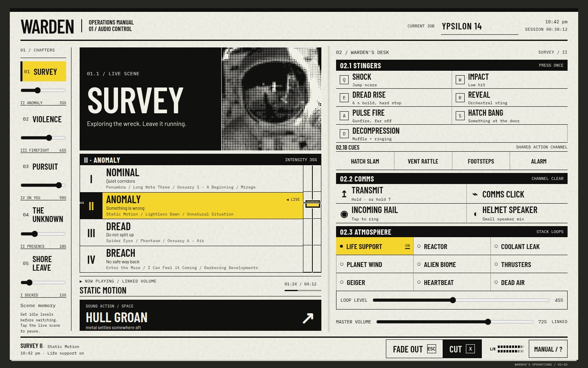Image resolution: width=588 pixels, height=368 pixels.
Task: Toggle the Heartbeat loop
Action: pos(452,282)
